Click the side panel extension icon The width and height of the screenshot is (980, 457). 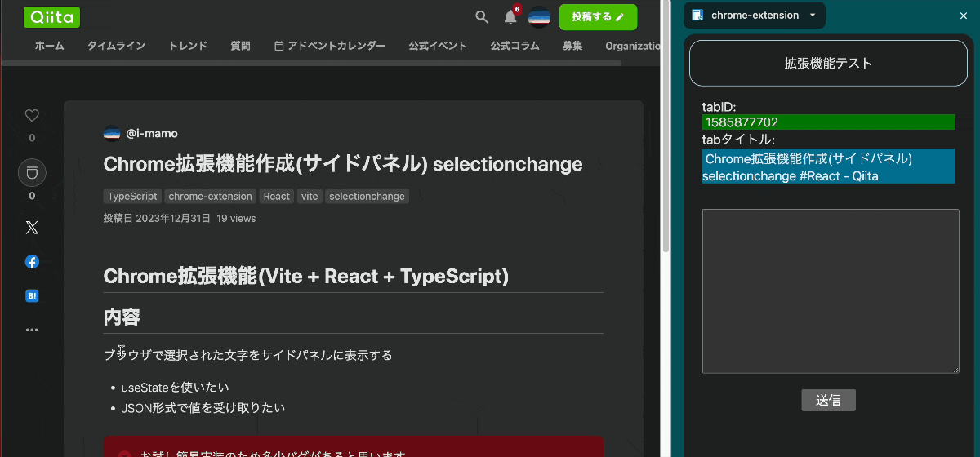697,16
